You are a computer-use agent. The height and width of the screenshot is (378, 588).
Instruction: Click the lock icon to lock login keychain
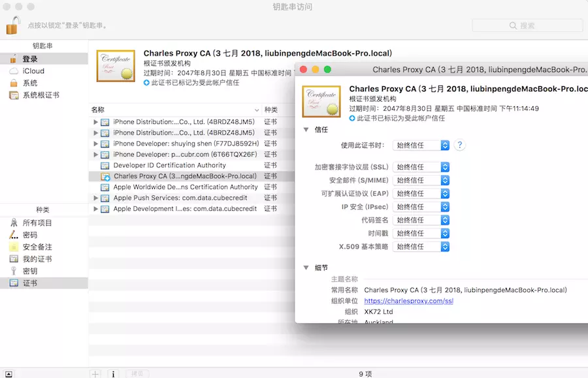click(13, 25)
